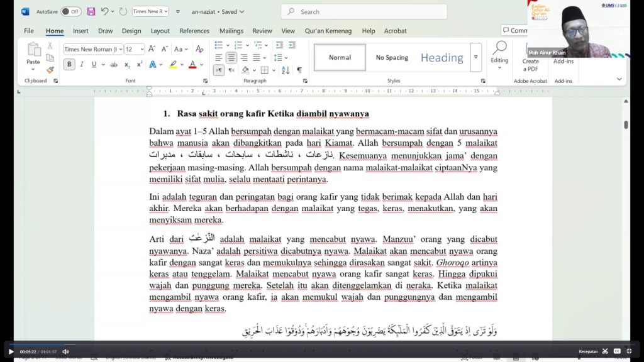Open the Change Case Aa dropdown
644x362 pixels.
(180, 49)
